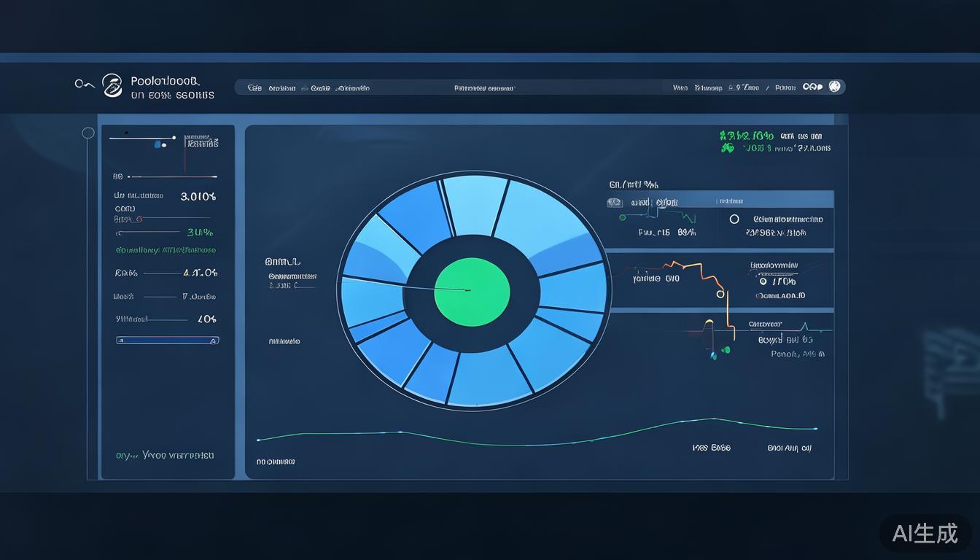The width and height of the screenshot is (980, 560).
Task: Click the circular marker on the orange line chart
Action: 720,294
